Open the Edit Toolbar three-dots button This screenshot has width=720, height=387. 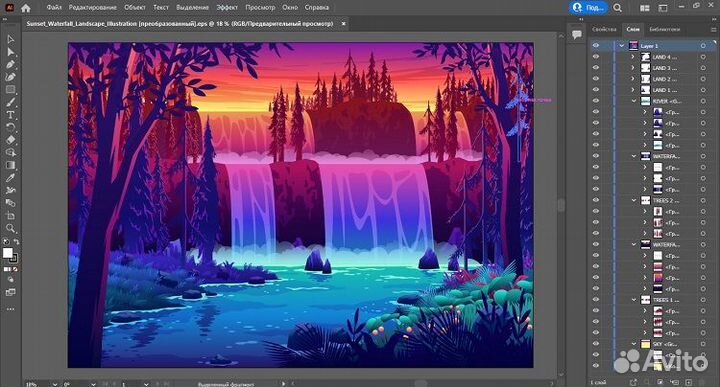point(11,309)
